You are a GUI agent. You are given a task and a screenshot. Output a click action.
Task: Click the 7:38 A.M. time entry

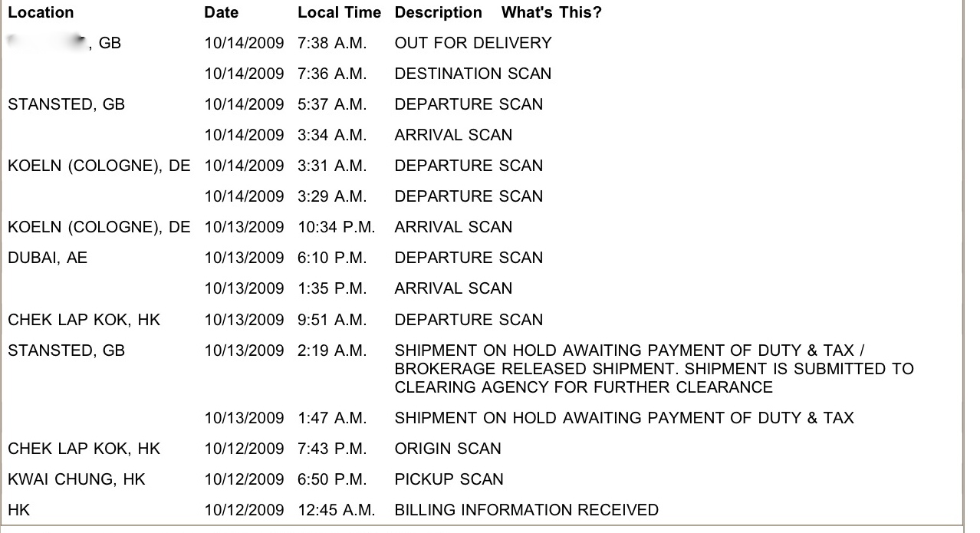click(x=332, y=43)
